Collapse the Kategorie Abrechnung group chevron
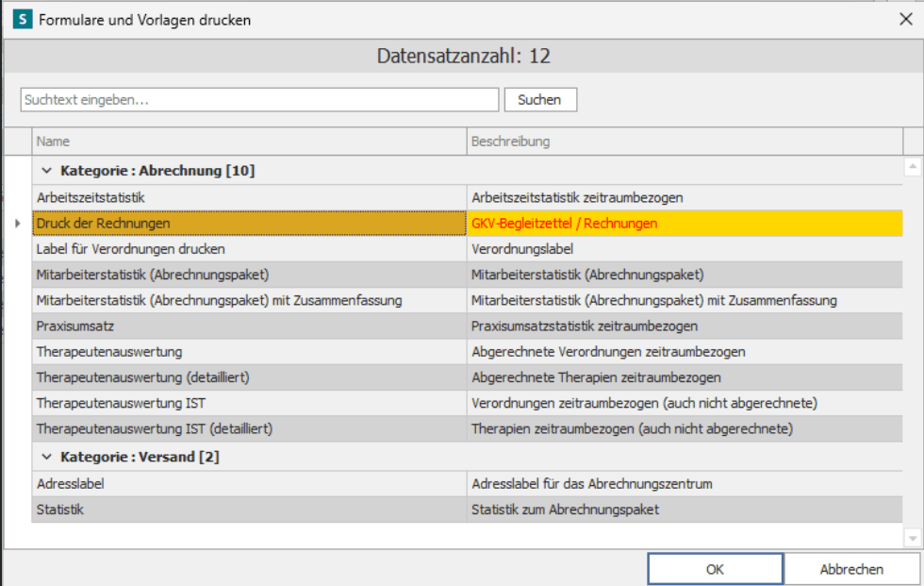This screenshot has width=924, height=586. click(x=46, y=171)
